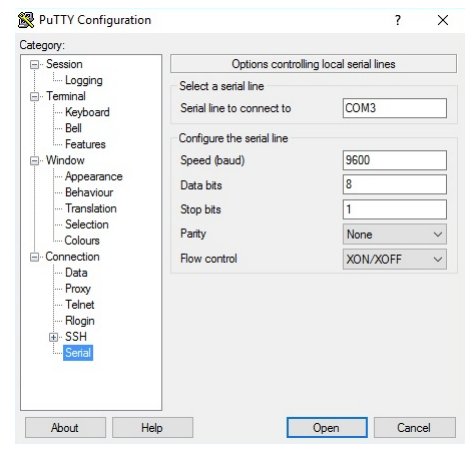Viewport: 472px width, 454px height.
Task: Collapse the Session tree node
Action: coord(34,64)
